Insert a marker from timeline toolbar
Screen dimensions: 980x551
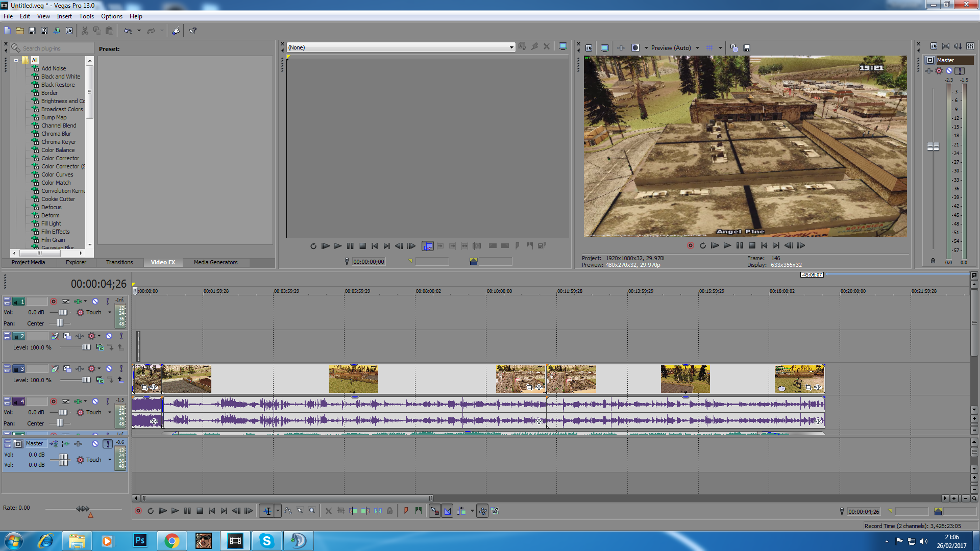click(406, 511)
